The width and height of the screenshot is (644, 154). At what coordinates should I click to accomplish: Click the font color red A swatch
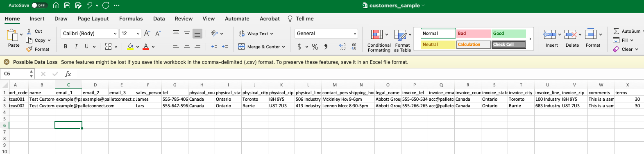coord(146,47)
